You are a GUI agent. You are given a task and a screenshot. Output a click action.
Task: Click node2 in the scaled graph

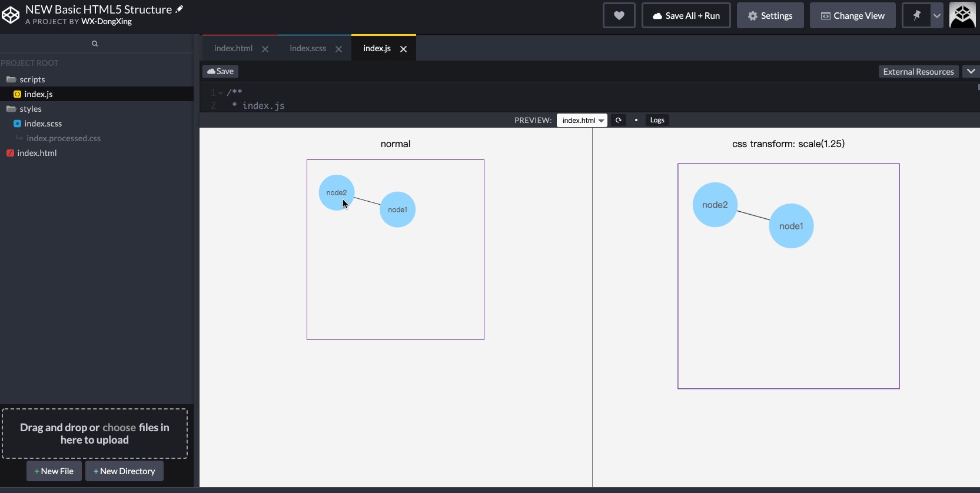point(715,205)
